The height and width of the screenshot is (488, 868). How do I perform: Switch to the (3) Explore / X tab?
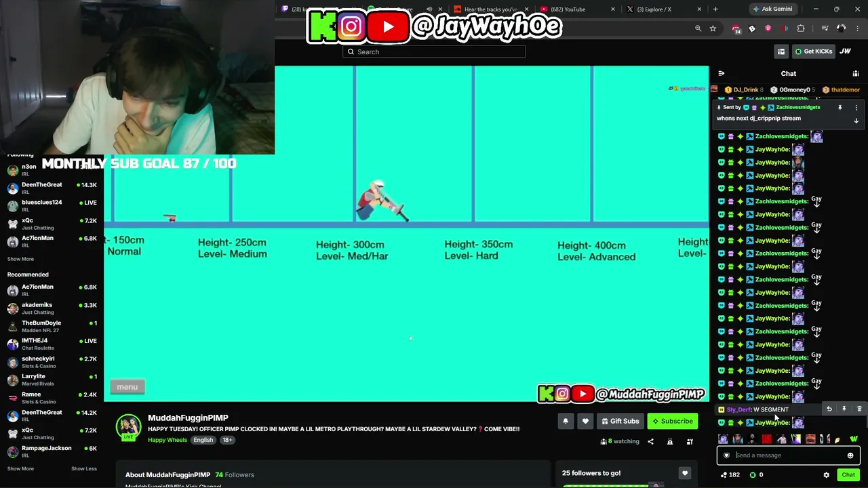(654, 9)
